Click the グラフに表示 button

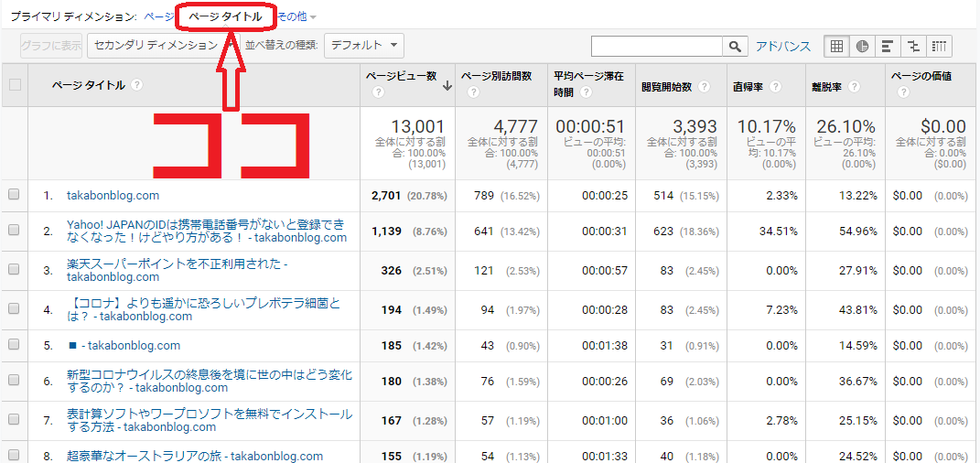click(51, 45)
